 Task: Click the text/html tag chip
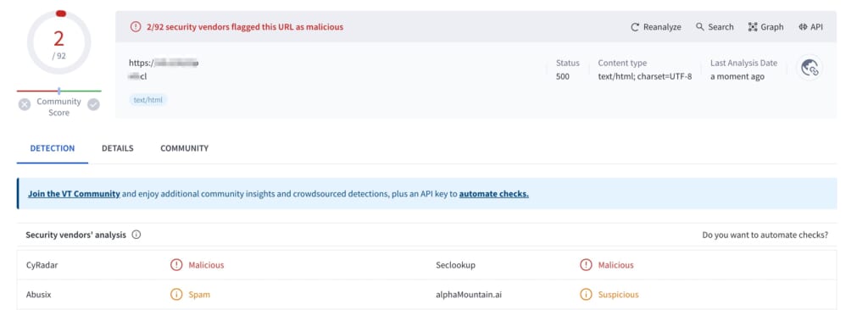147,100
